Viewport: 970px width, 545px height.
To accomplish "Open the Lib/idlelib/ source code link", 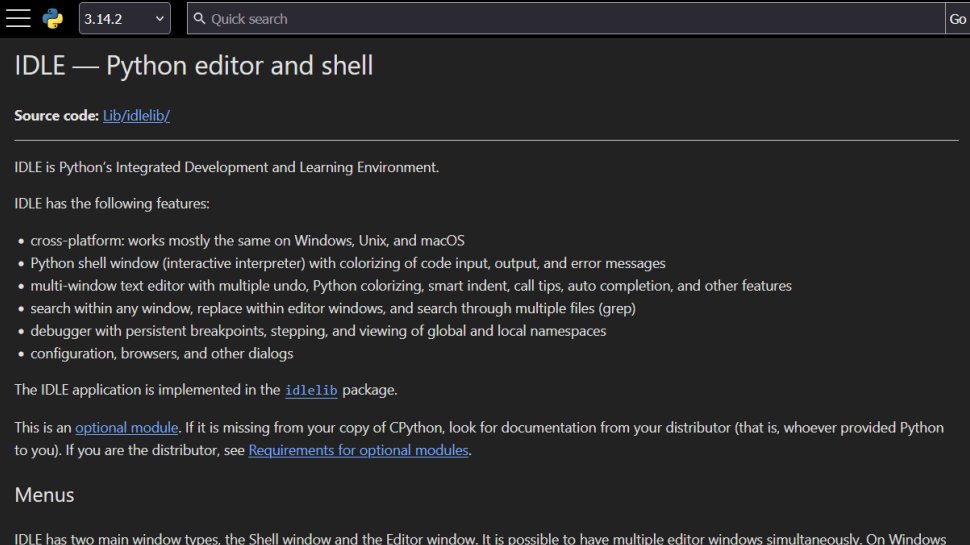I will [136, 116].
